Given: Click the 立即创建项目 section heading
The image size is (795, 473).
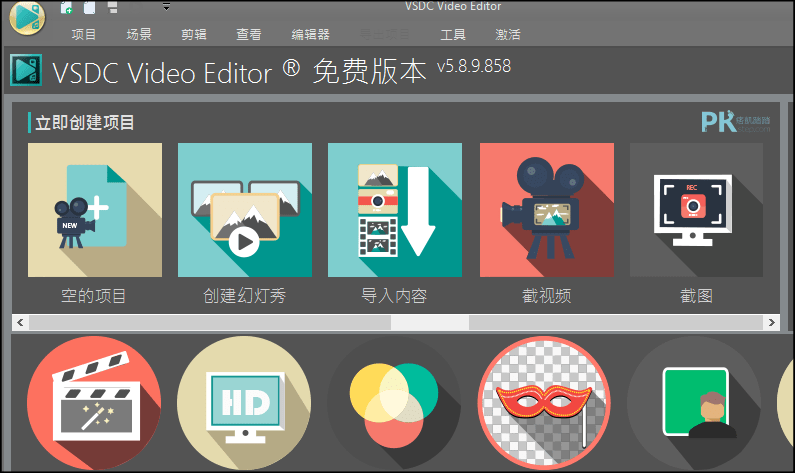Looking at the screenshot, I should point(84,123).
